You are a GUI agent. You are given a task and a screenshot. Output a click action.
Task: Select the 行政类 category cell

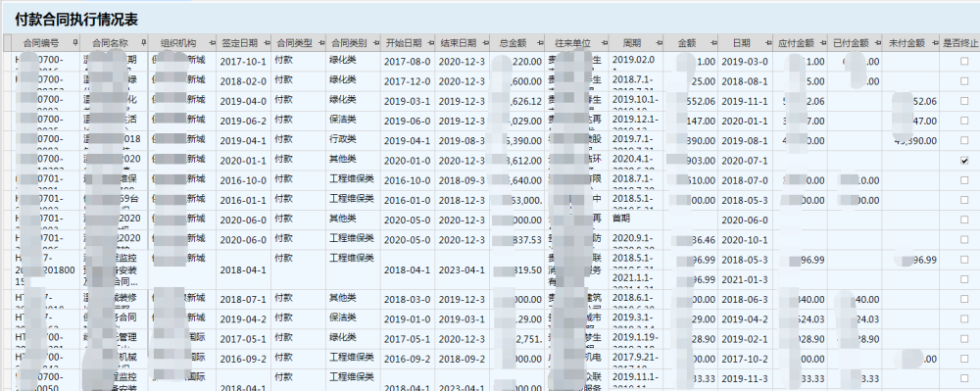tap(353, 140)
